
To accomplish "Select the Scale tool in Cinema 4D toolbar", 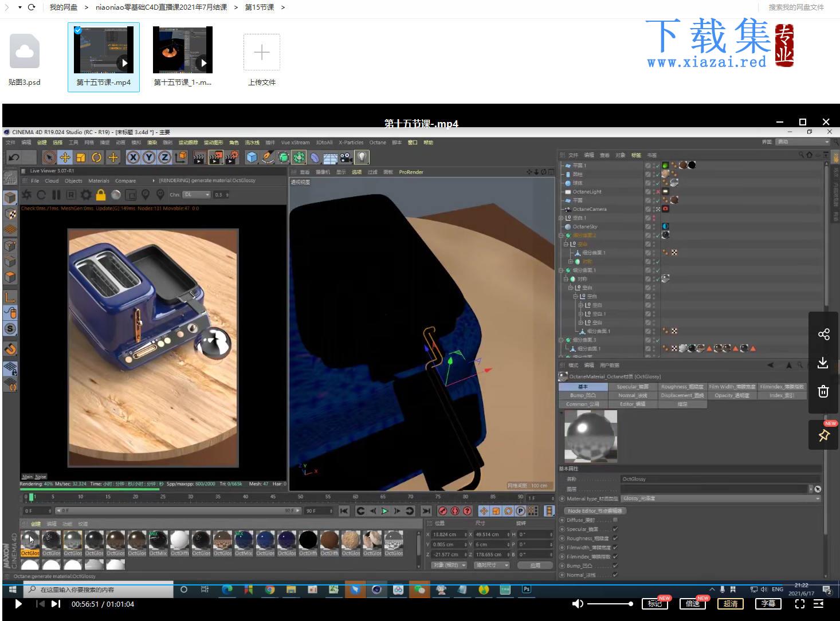I will [81, 157].
